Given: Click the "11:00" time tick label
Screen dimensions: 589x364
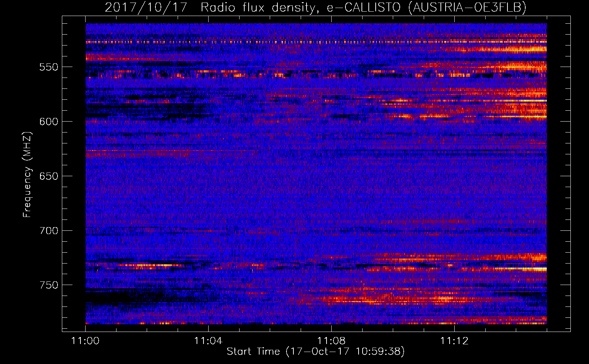Looking at the screenshot, I should (x=86, y=341).
